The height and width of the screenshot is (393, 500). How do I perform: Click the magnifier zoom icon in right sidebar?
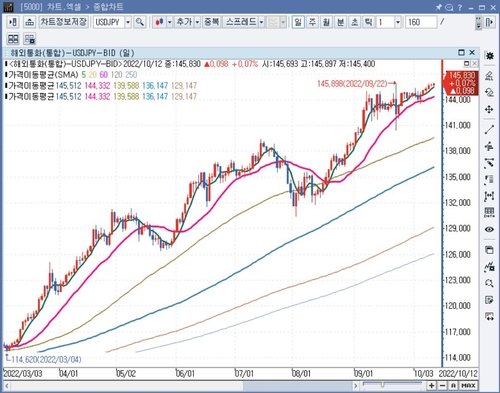click(489, 283)
